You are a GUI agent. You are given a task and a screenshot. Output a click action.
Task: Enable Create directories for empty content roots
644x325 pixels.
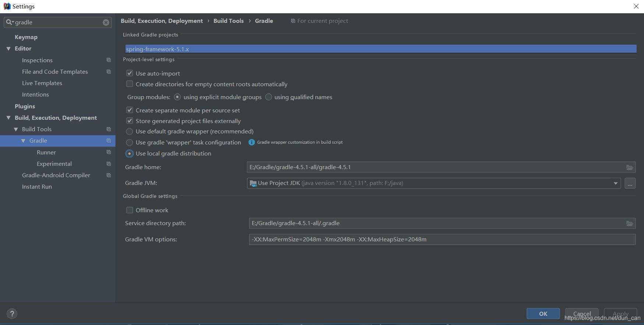(x=130, y=84)
